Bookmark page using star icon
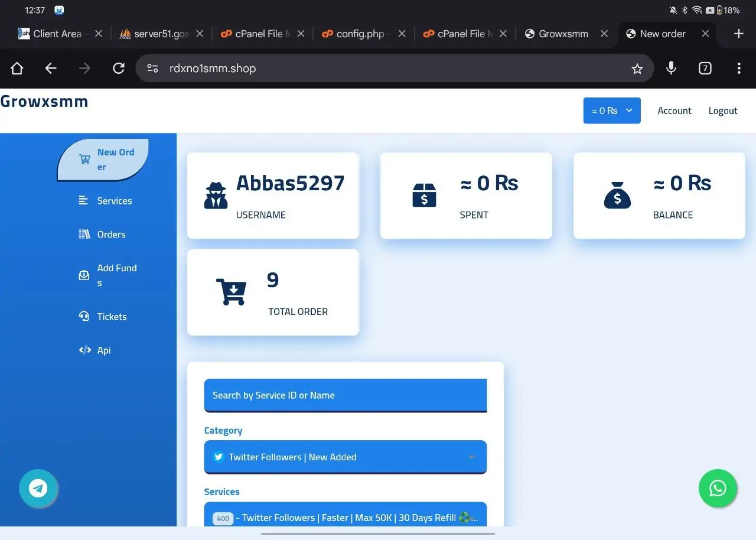The height and width of the screenshot is (540, 756). point(637,69)
